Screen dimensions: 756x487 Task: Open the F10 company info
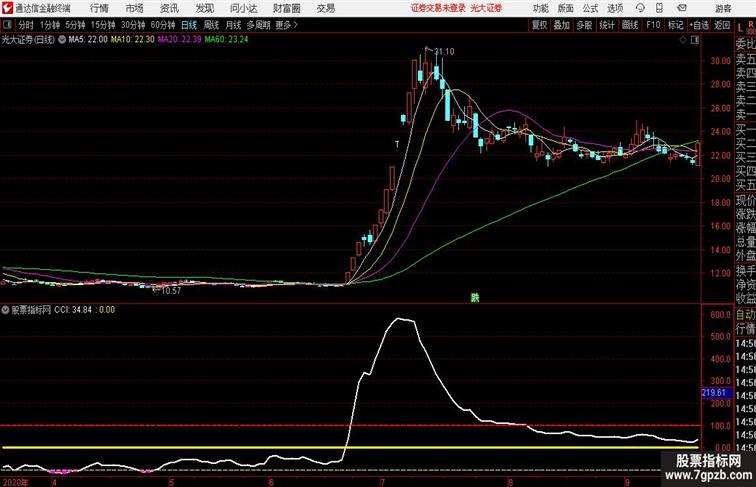[653, 25]
